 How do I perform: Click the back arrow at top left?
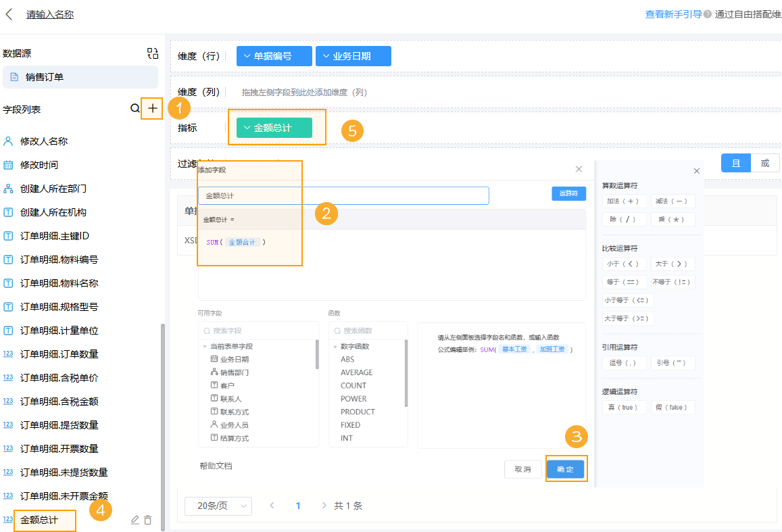coord(9,14)
